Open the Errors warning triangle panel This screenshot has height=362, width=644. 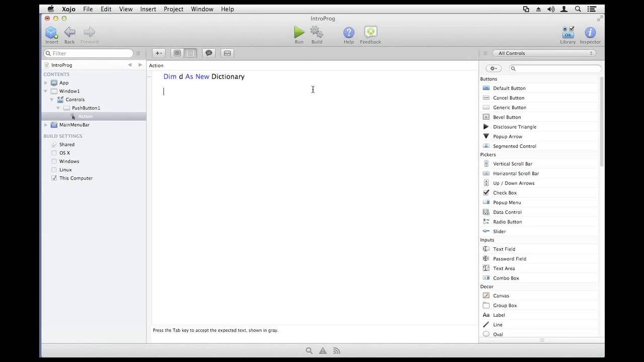pyautogui.click(x=323, y=351)
